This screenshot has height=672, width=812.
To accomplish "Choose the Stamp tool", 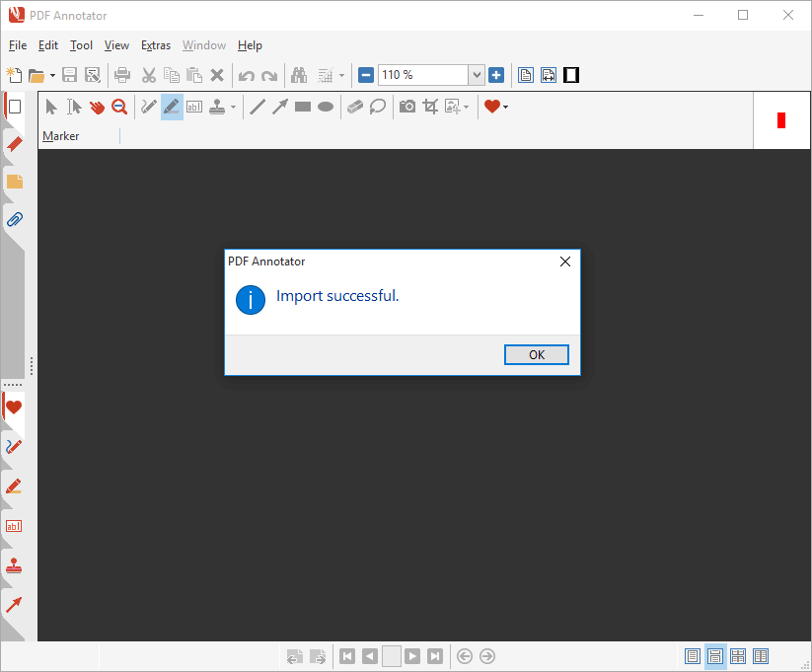I will click(217, 107).
